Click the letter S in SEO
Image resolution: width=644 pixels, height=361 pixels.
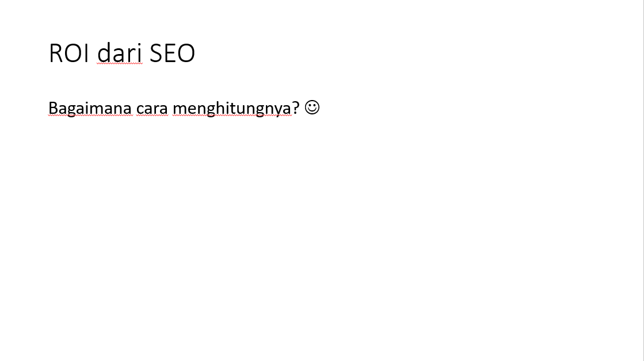point(156,53)
